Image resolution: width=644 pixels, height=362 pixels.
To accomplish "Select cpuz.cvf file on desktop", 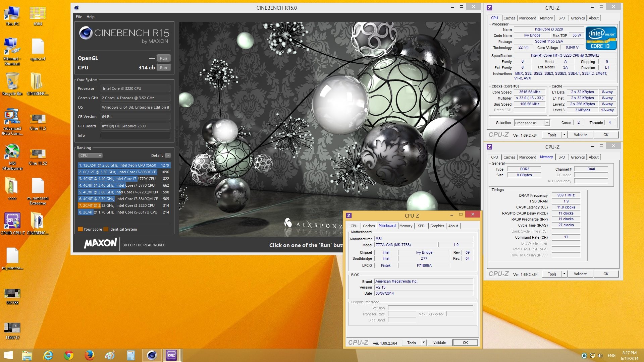I will click(38, 49).
